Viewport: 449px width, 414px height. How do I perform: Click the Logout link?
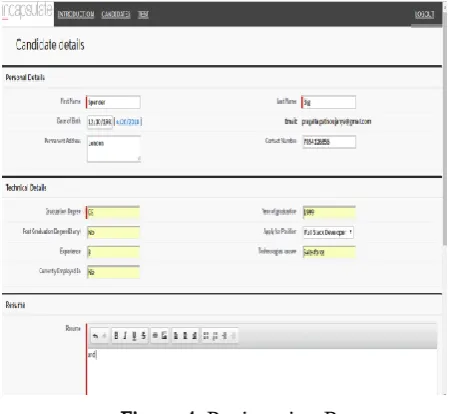pos(424,14)
